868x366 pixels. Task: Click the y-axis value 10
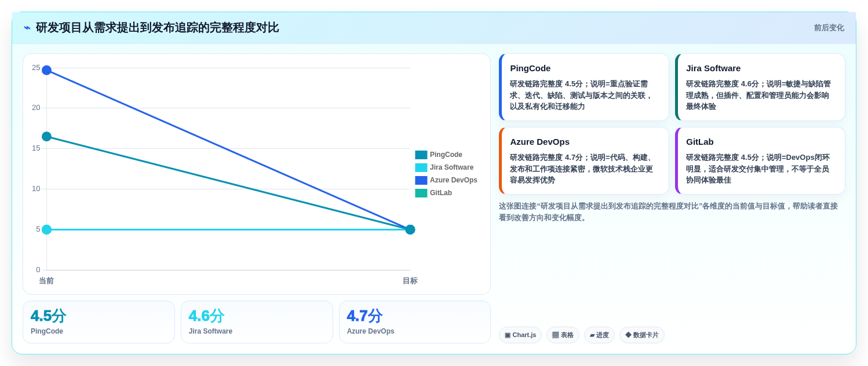pos(36,189)
